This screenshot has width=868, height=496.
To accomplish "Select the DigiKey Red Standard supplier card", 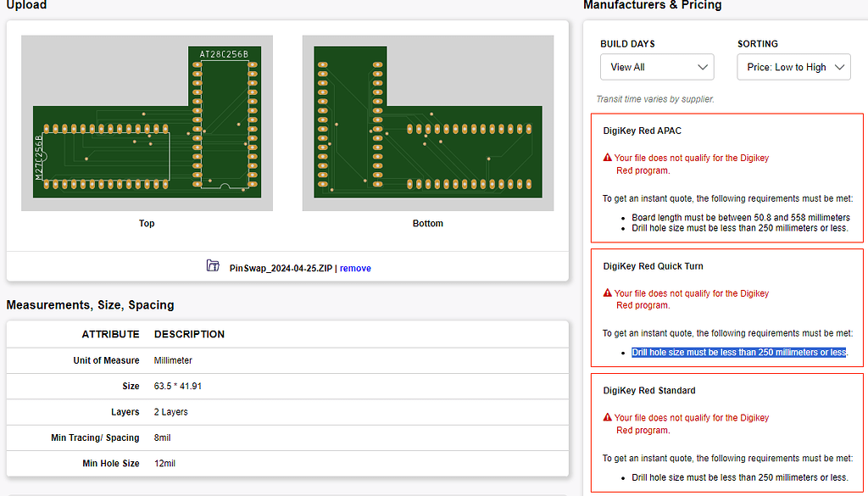I will coord(726,437).
